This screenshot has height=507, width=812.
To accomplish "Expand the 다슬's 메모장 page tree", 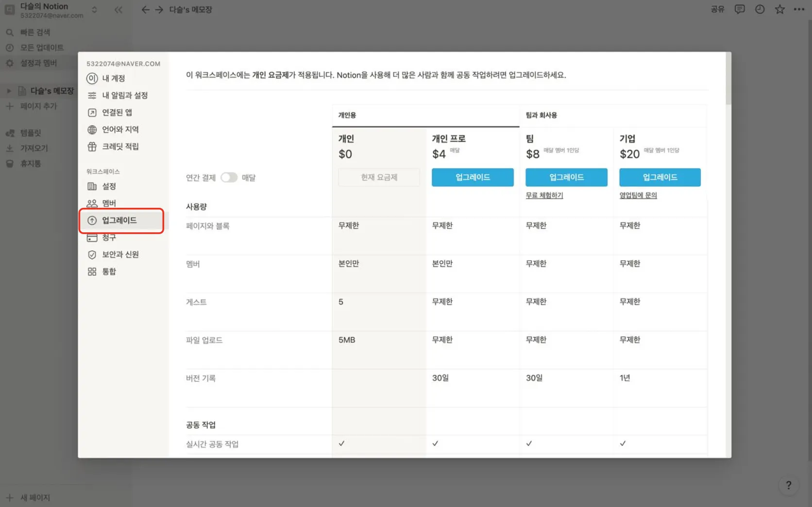I will click(9, 91).
